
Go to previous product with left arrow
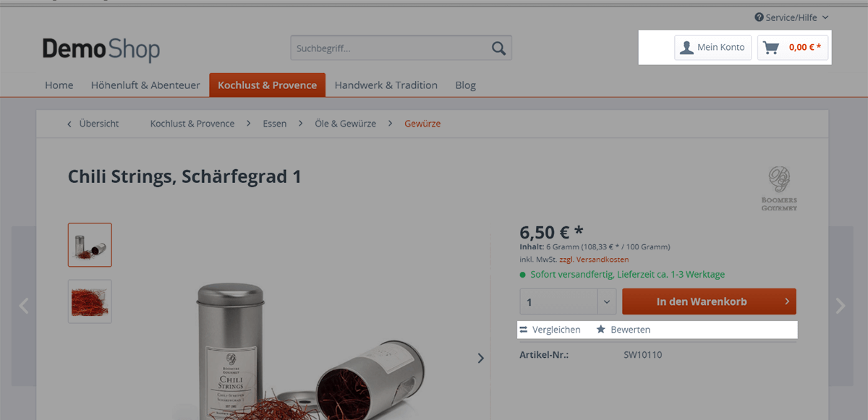point(24,306)
